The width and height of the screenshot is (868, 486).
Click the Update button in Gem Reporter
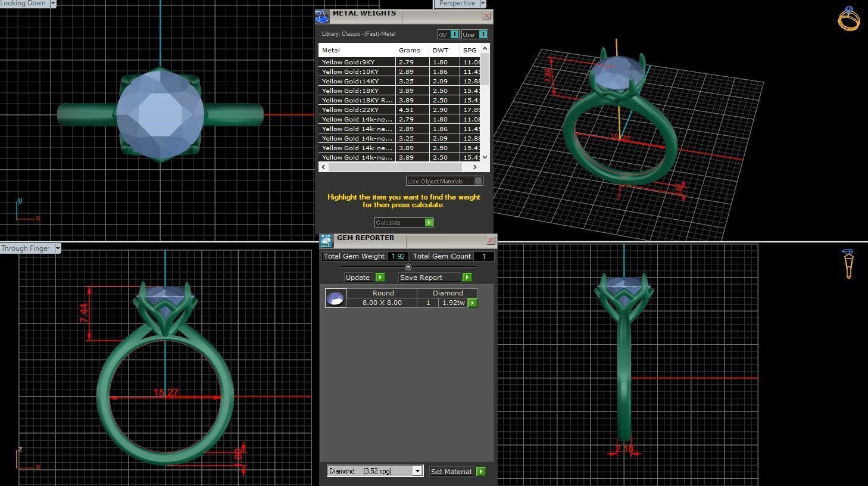pos(364,278)
